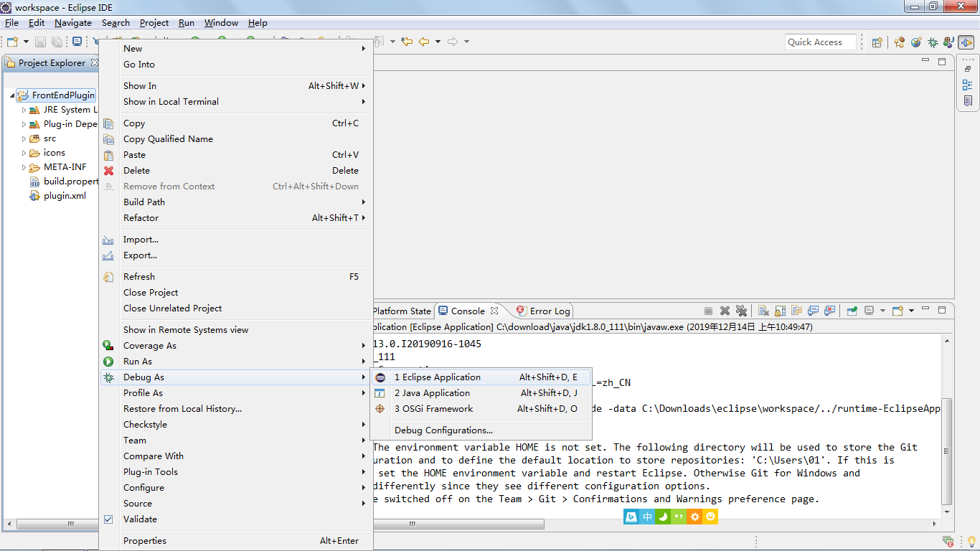Open the File menu
This screenshot has width=980, height=551.
pyautogui.click(x=11, y=23)
